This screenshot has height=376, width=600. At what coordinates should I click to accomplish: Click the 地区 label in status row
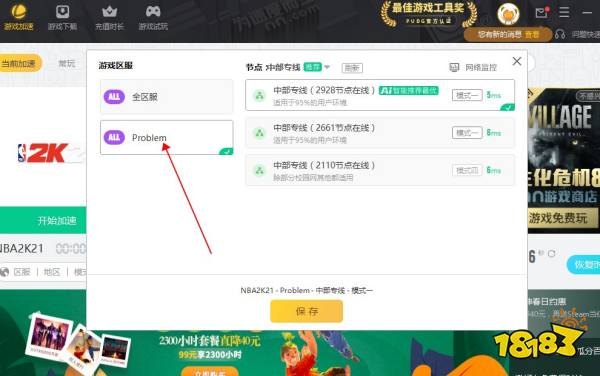[x=52, y=272]
